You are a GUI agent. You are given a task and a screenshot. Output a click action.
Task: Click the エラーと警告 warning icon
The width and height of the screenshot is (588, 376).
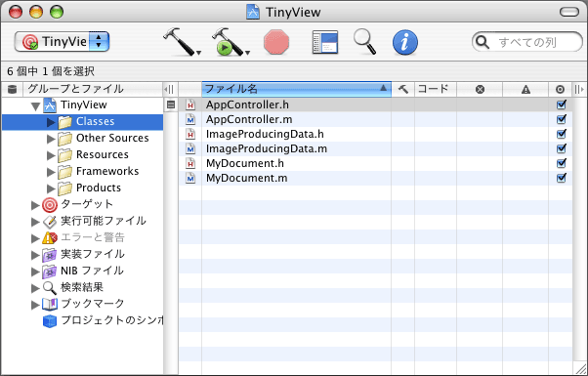coord(50,237)
